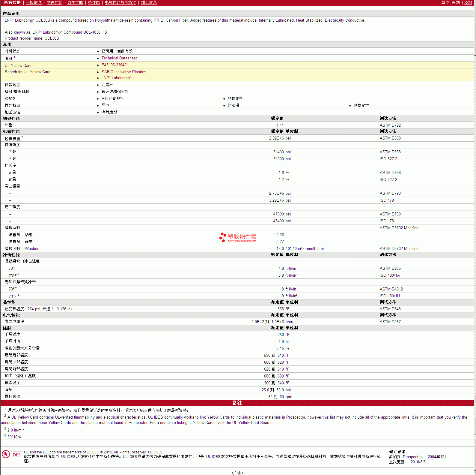Open the 加工信息 tab
The width and height of the screenshot is (476, 475).
click(x=149, y=3)
